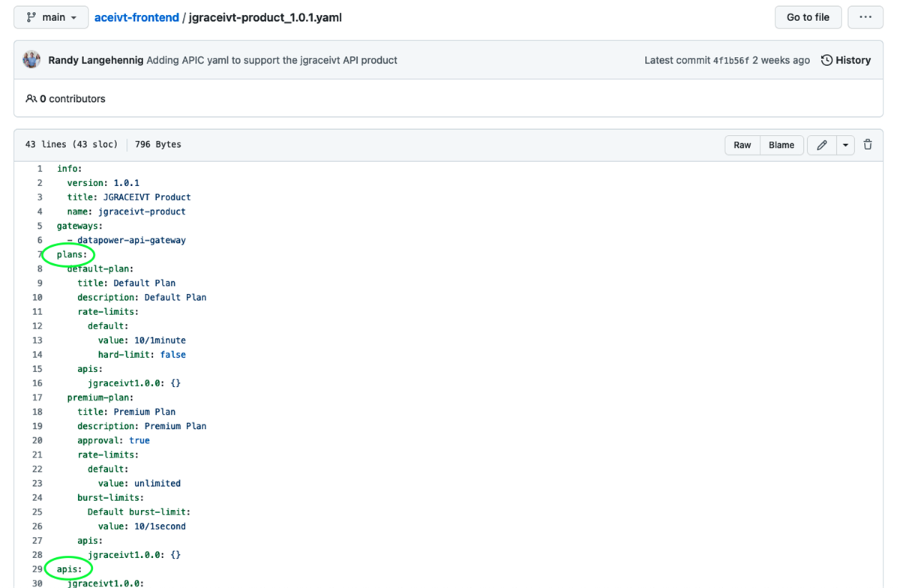
Task: Click the pencil icon to edit the file
Action: tap(821, 145)
